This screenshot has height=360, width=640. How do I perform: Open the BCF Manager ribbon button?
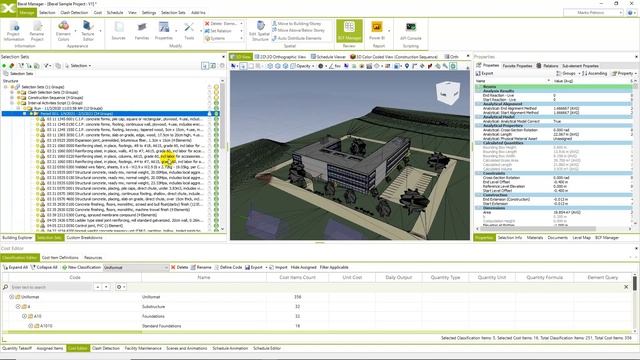click(349, 31)
